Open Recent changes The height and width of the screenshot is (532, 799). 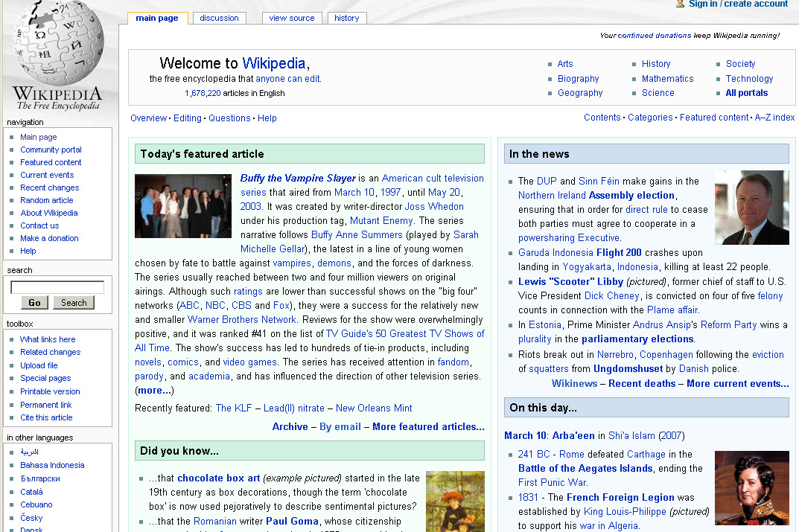[49, 188]
